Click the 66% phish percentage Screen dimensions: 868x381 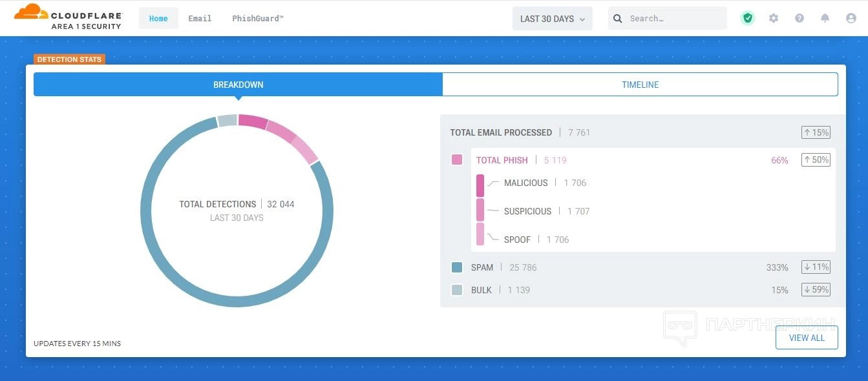(x=779, y=160)
